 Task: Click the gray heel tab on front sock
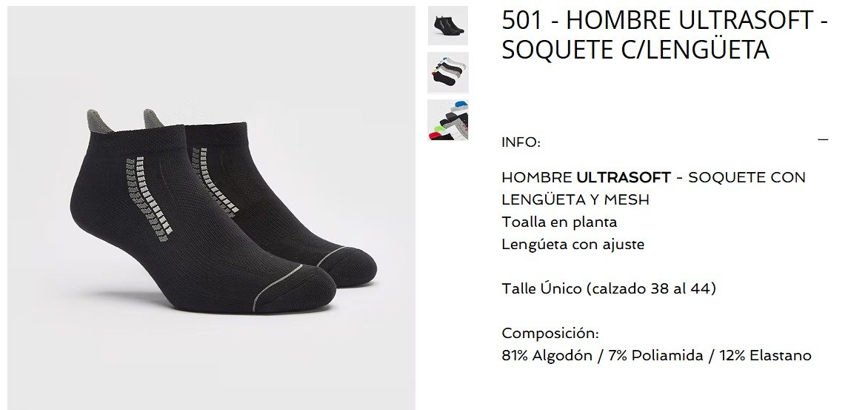coord(98,120)
